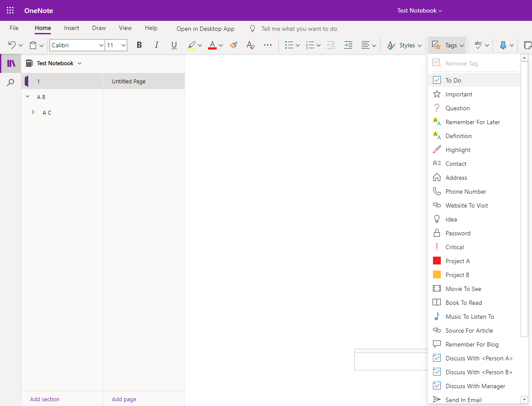Screen dimensions: 532x406
Task: Select the Format Painter icon
Action: [x=233, y=45]
